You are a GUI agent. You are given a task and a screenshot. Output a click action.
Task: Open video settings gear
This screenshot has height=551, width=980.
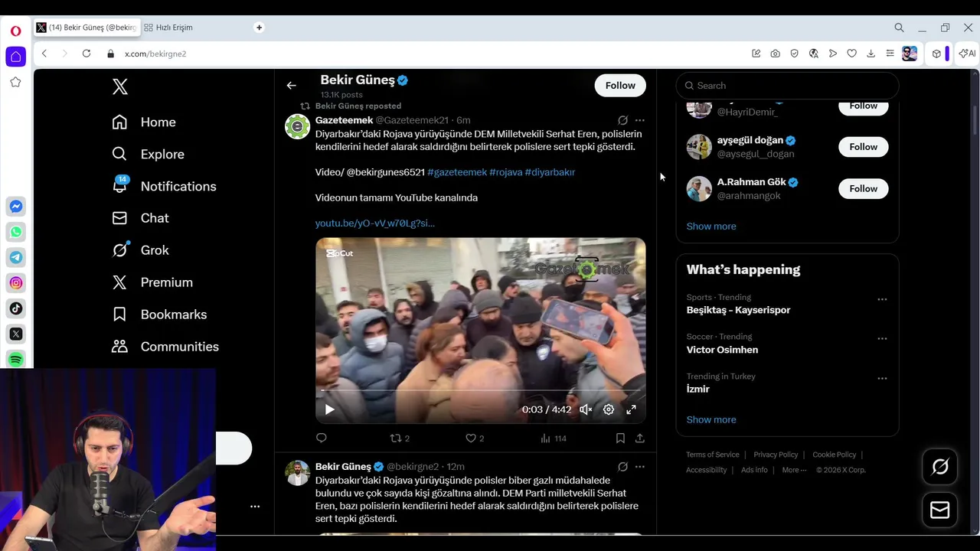click(x=609, y=409)
